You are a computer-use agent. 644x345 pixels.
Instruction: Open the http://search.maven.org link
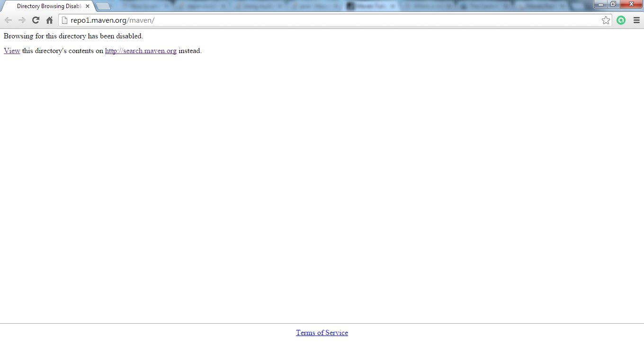coord(141,51)
